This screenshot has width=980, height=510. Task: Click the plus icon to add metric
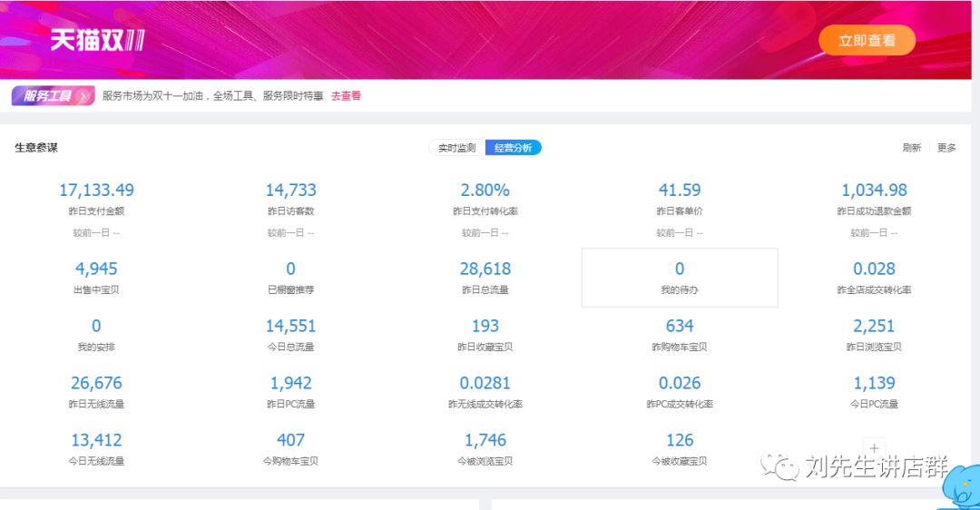tap(874, 447)
